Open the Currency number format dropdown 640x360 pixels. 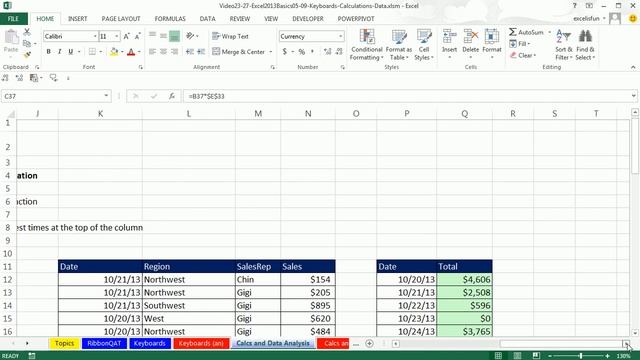click(x=340, y=36)
